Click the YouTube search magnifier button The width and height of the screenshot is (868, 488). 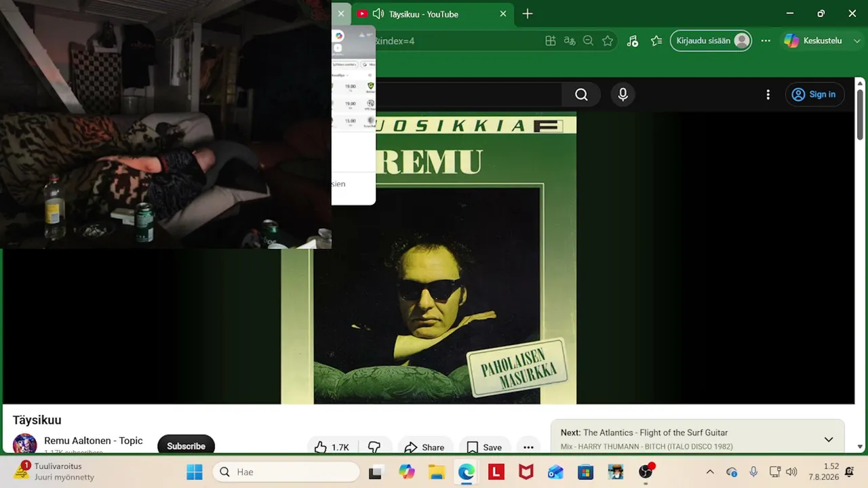(x=581, y=94)
